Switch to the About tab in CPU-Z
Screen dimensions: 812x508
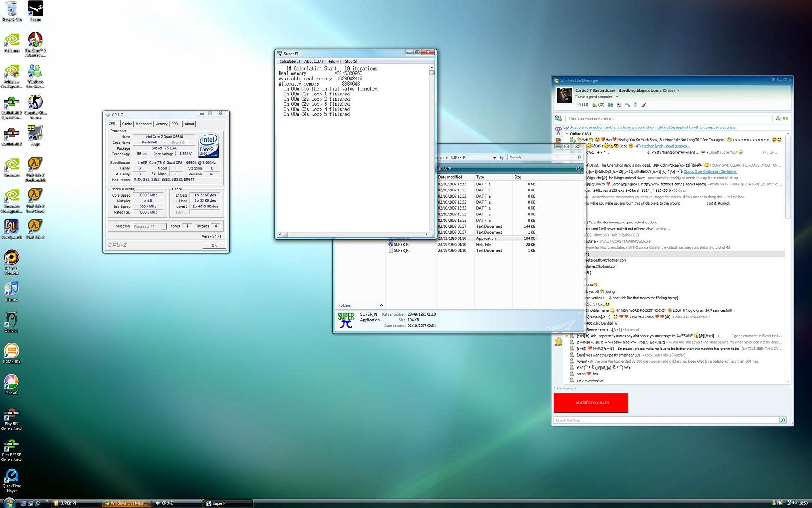[189, 124]
